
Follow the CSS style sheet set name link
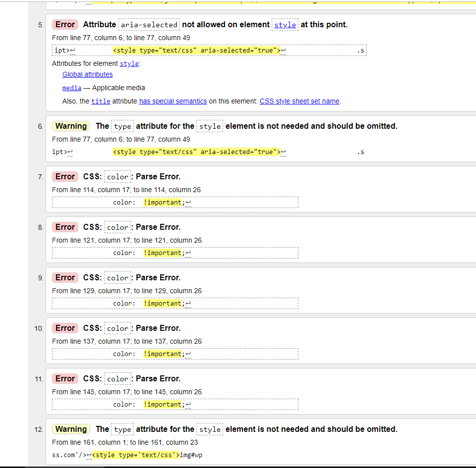pyautogui.click(x=299, y=101)
